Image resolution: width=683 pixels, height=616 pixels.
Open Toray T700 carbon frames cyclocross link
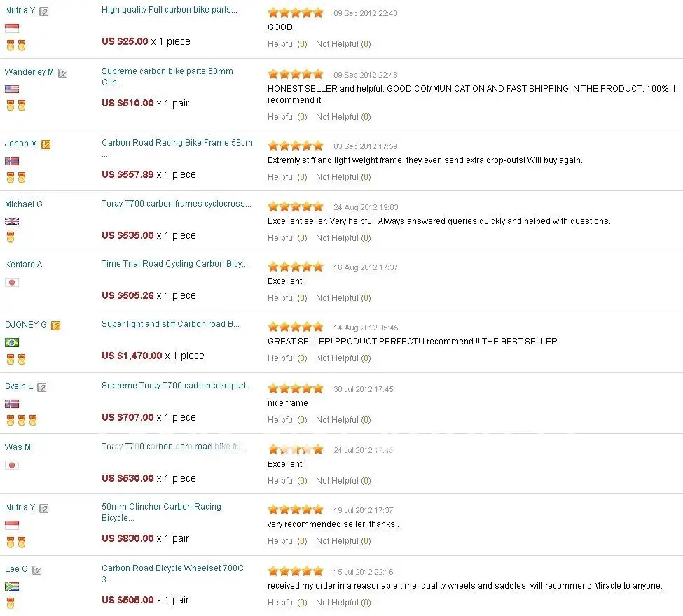[x=176, y=203]
